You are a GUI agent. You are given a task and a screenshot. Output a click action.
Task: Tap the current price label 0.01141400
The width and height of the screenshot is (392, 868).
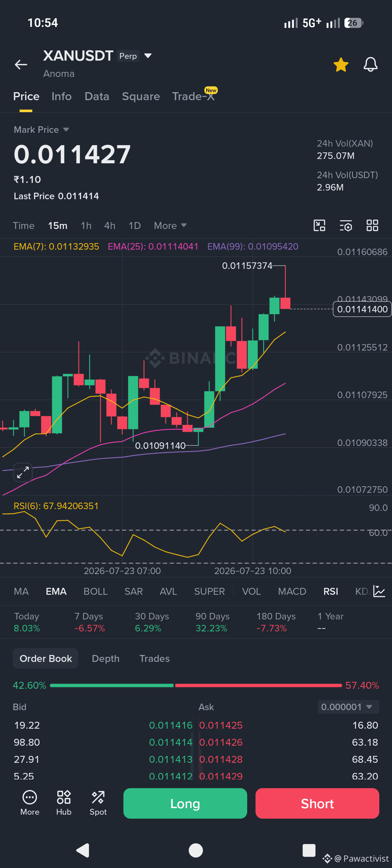click(x=362, y=309)
